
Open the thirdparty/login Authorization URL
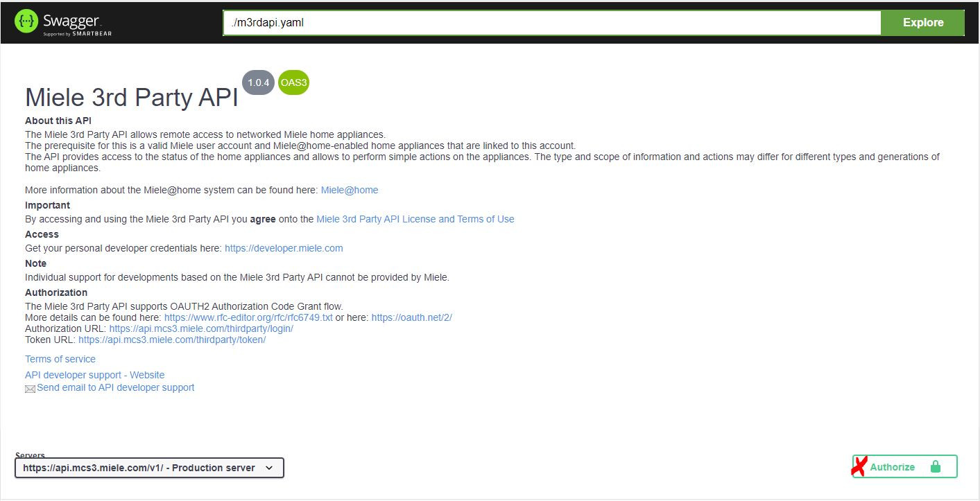pyautogui.click(x=201, y=328)
